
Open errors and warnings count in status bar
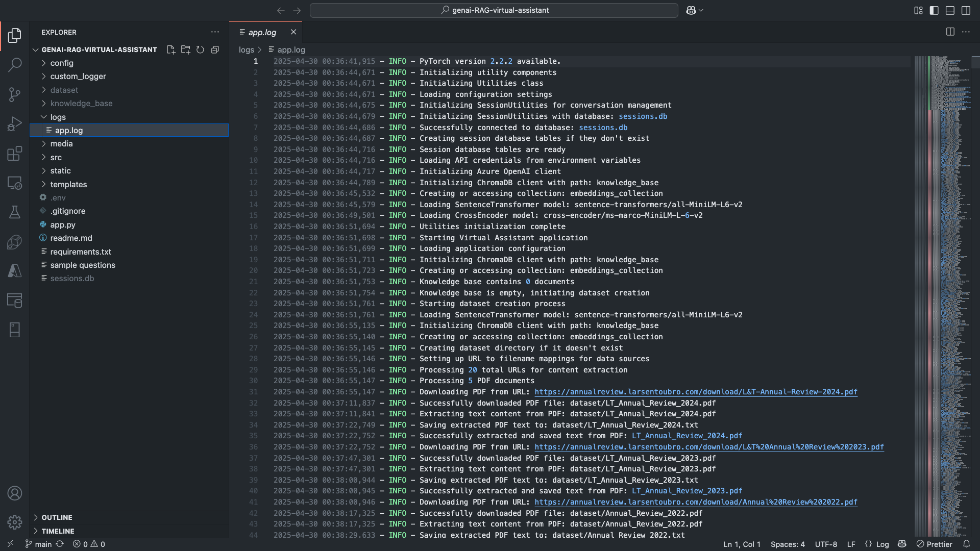(x=89, y=544)
